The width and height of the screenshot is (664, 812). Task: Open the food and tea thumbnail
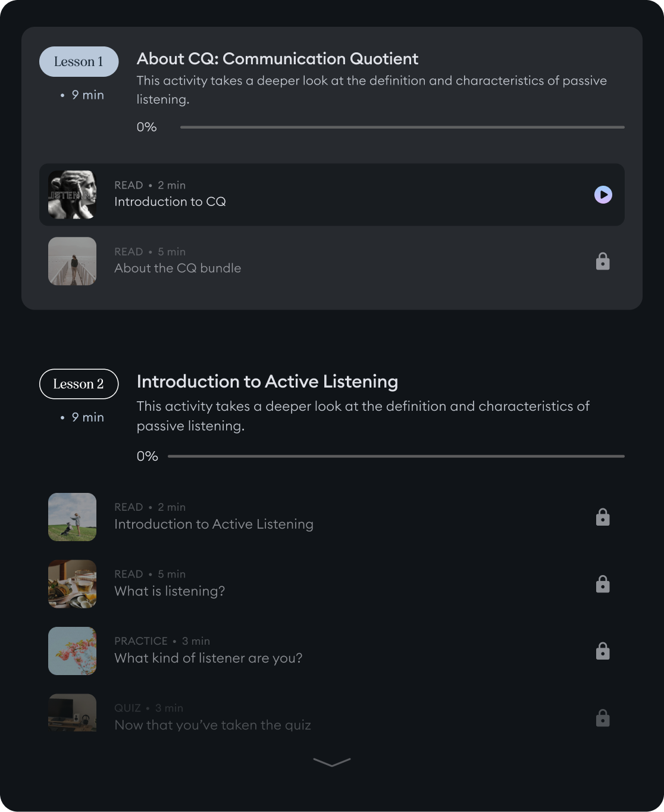pos(72,584)
